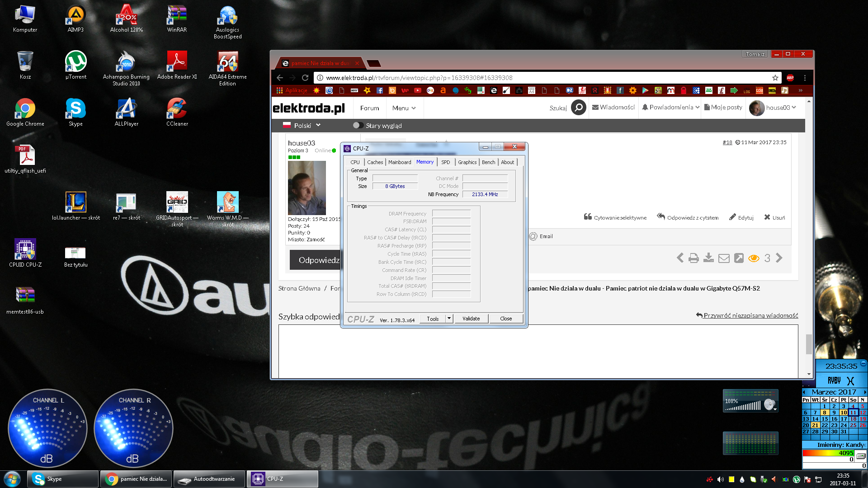Switch to the Caches tab in CPU-Z

[x=375, y=162]
